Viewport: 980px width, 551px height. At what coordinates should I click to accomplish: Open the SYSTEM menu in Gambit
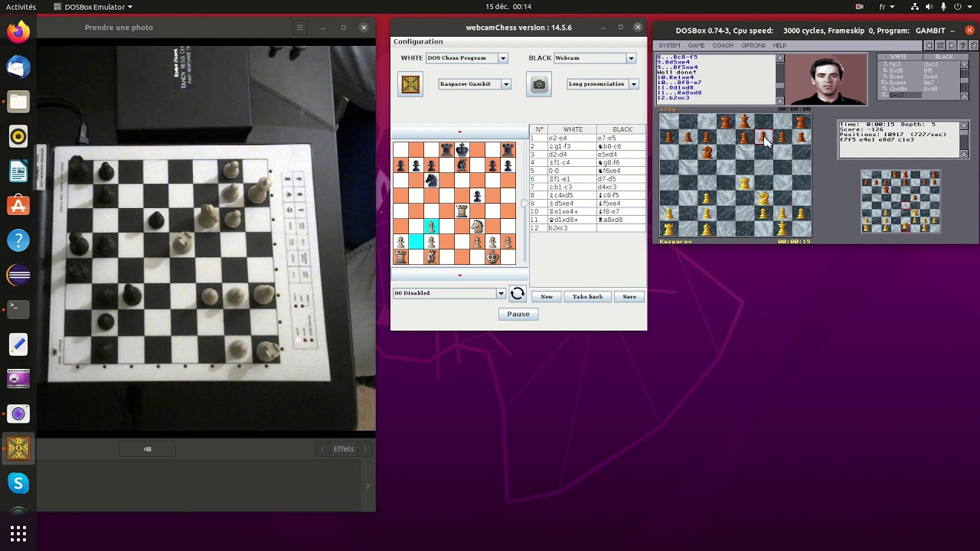669,45
